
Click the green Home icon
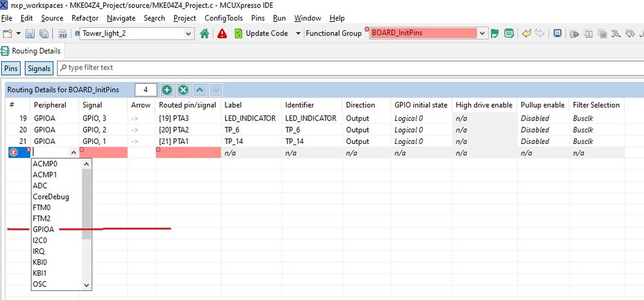(204, 34)
